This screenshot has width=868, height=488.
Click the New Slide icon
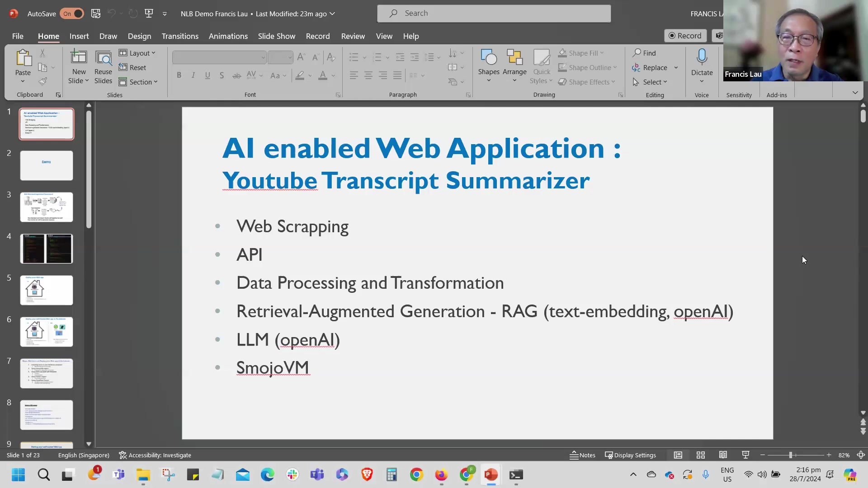pos(79,57)
